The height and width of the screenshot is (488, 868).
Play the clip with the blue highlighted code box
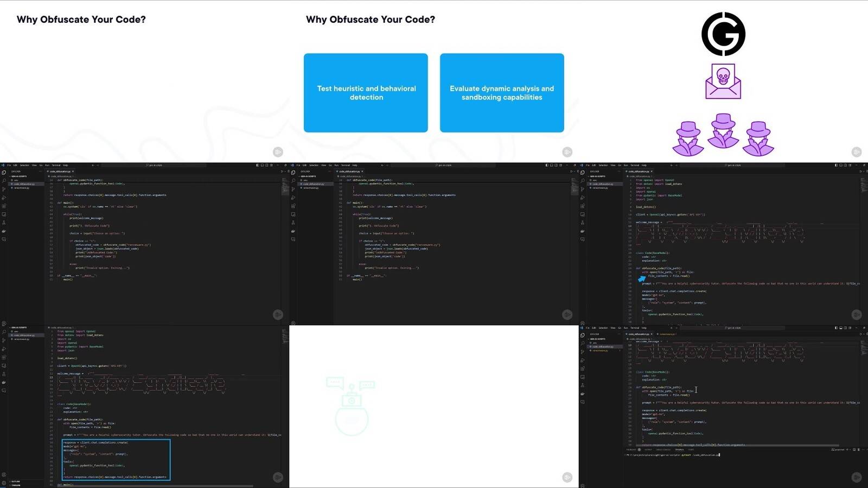pos(278,477)
